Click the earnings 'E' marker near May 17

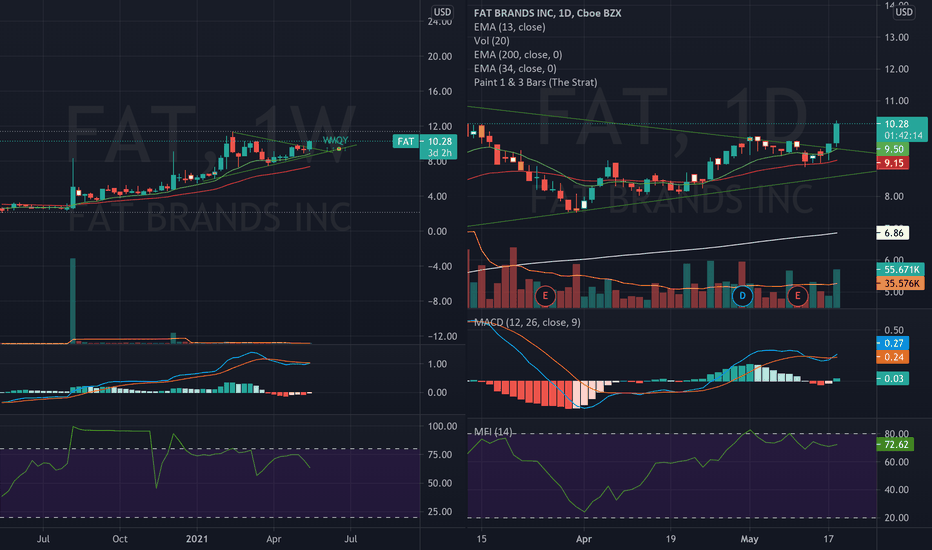pos(797,296)
